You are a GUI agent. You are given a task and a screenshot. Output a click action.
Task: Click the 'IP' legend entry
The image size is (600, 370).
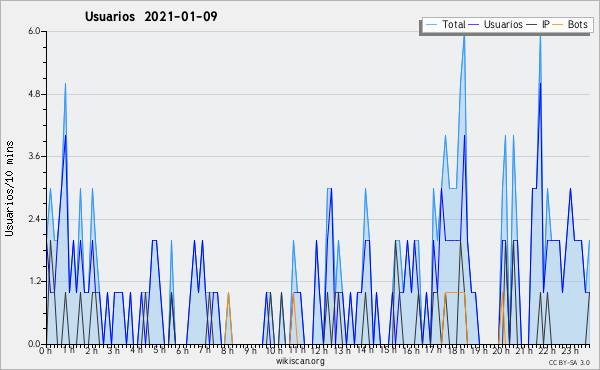point(538,24)
